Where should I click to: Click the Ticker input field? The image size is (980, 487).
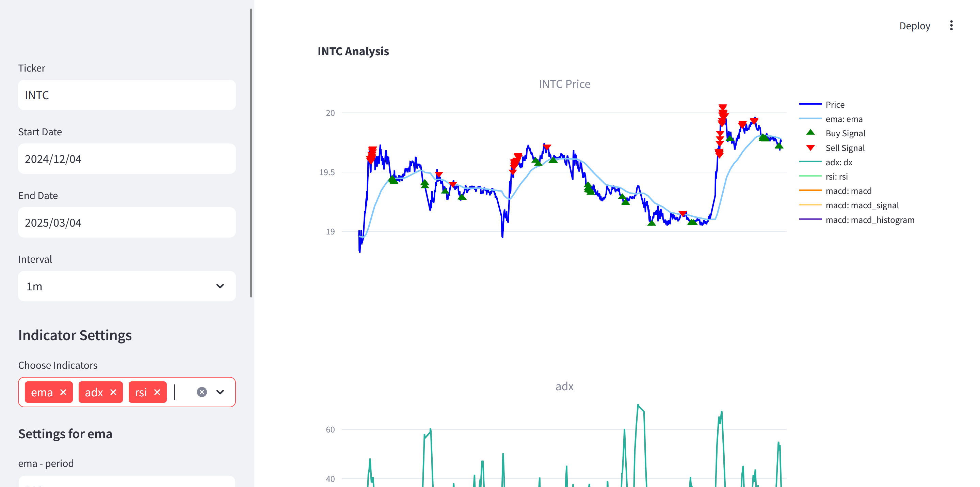pyautogui.click(x=127, y=95)
